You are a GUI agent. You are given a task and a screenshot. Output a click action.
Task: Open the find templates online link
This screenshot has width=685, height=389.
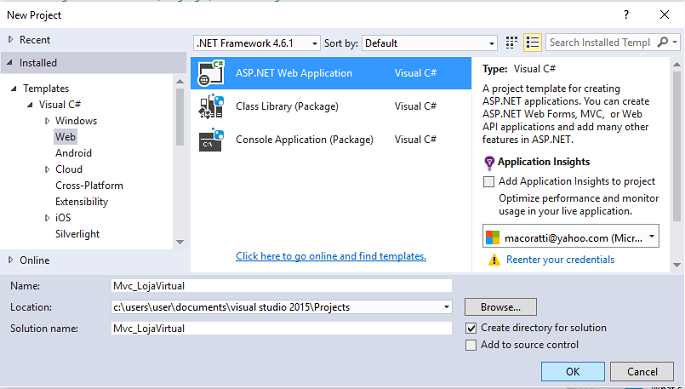[331, 256]
